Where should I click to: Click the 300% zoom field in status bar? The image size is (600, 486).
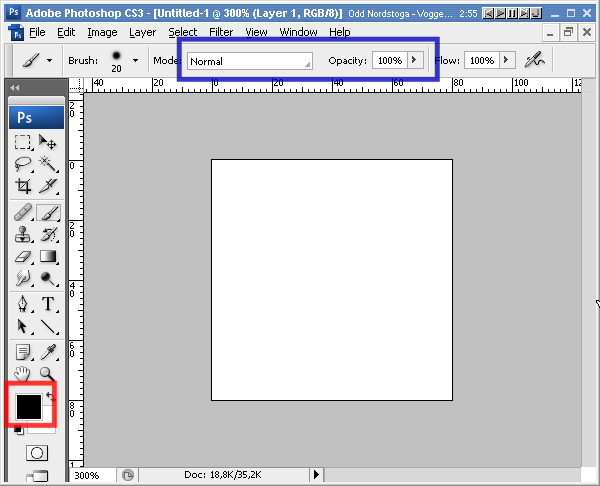[92, 475]
